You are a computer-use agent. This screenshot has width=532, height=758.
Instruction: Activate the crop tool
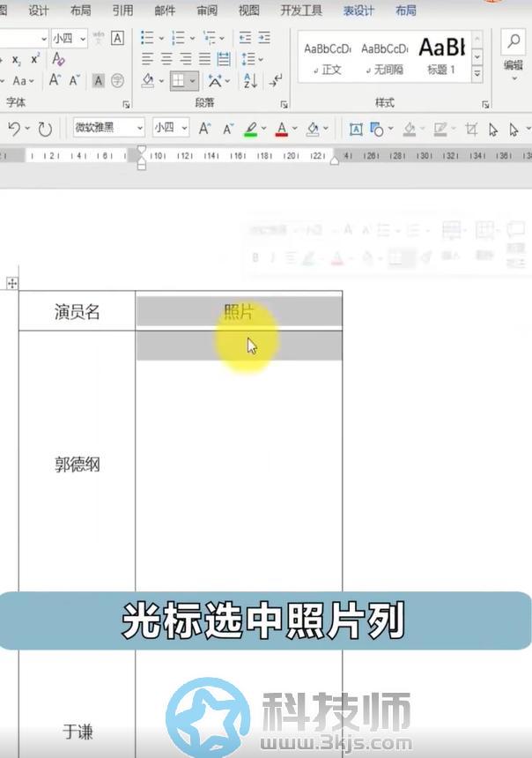tap(471, 129)
